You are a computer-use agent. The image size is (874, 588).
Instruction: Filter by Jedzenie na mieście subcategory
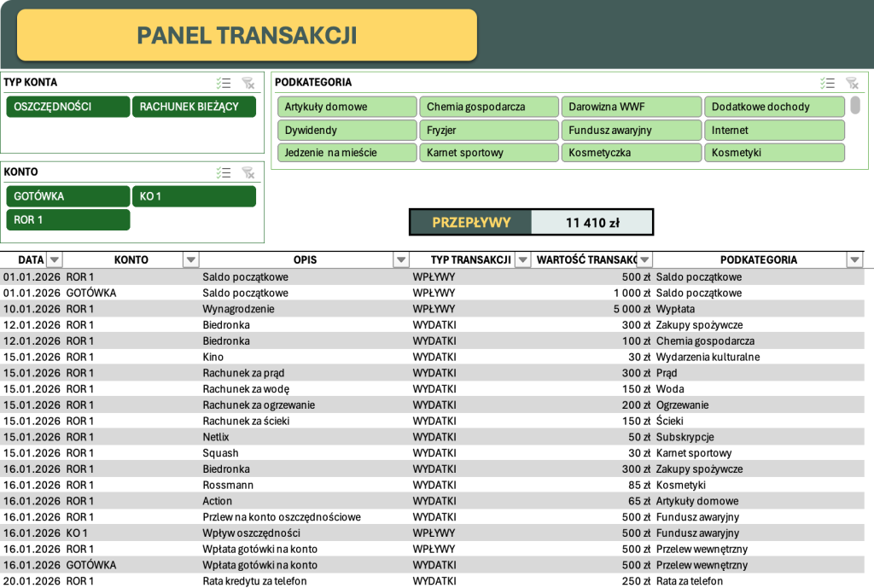(x=347, y=152)
